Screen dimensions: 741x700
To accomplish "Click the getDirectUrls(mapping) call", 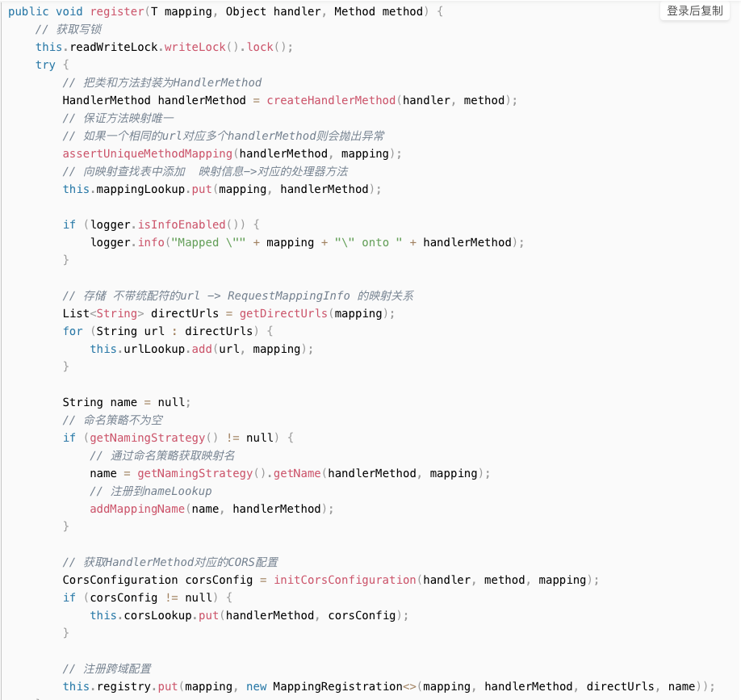I will point(316,313).
